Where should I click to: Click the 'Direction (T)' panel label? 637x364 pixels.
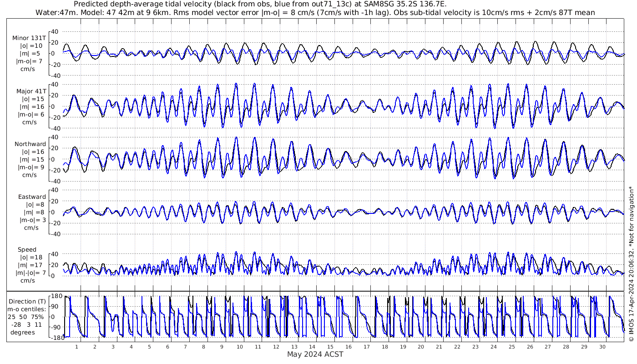(28, 301)
